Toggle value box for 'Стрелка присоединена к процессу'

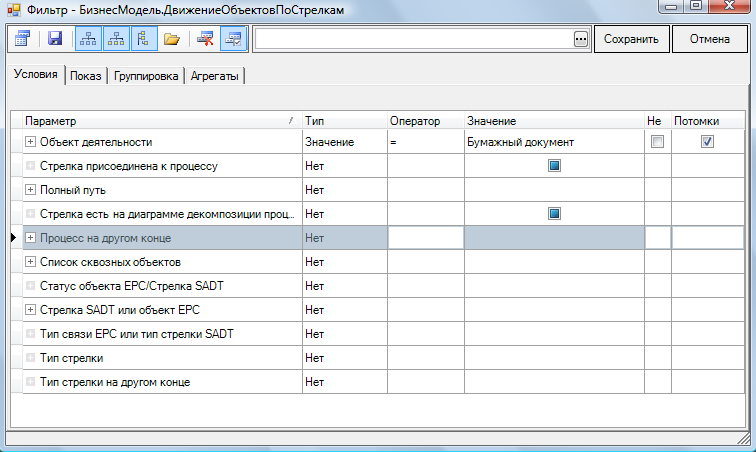coord(554,166)
